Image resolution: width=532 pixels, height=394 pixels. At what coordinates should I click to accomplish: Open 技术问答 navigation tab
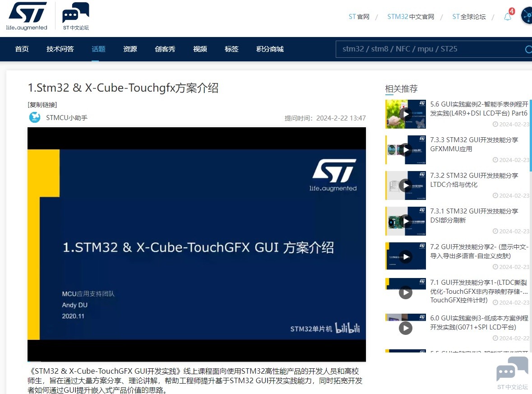coord(60,49)
